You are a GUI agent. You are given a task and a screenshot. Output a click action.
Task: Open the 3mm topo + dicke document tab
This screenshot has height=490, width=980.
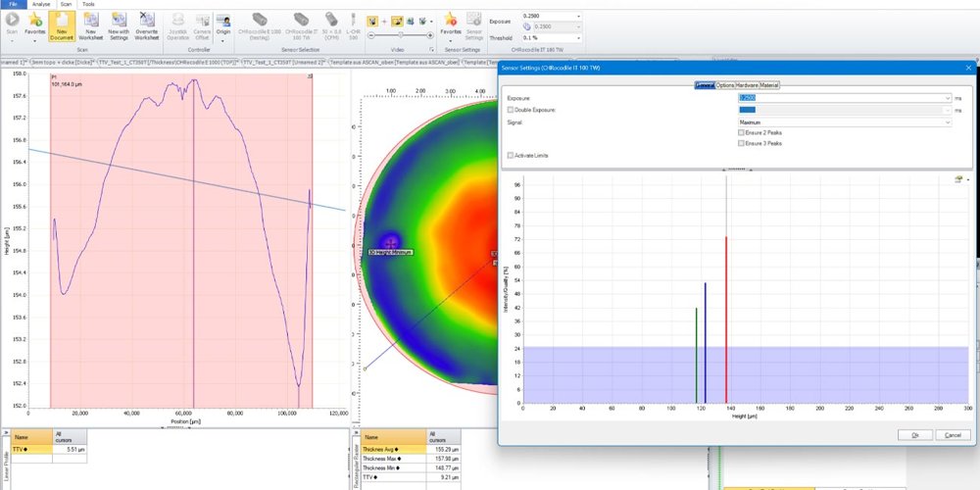coord(63,63)
